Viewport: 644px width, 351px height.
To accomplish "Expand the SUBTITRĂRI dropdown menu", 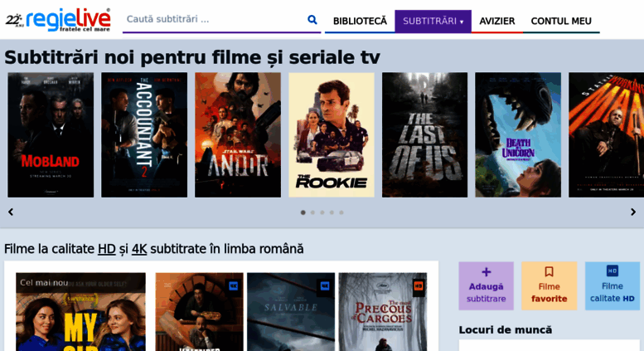I will 433,21.
